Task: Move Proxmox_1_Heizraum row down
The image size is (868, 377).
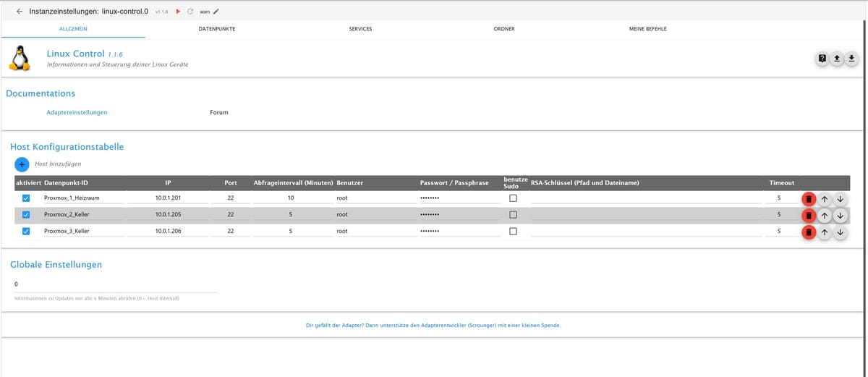Action: click(x=840, y=198)
